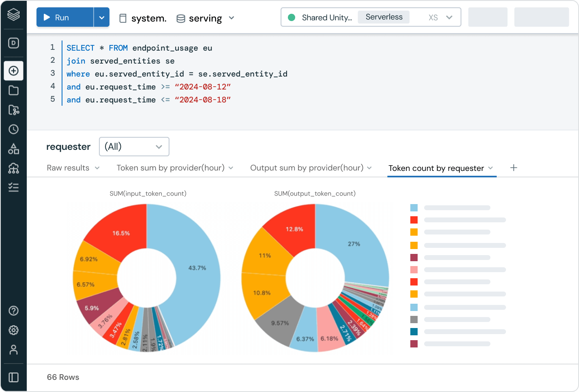Viewport: 579px width, 392px height.
Task: Open the Job Runs checklist icon
Action: tap(13, 187)
